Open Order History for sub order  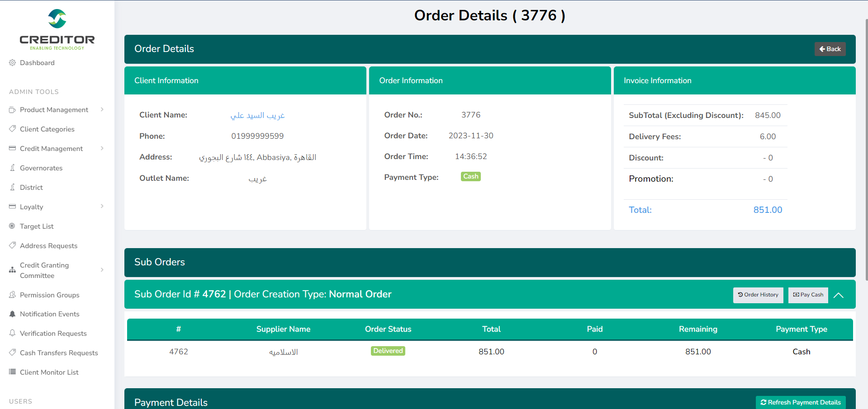point(758,295)
